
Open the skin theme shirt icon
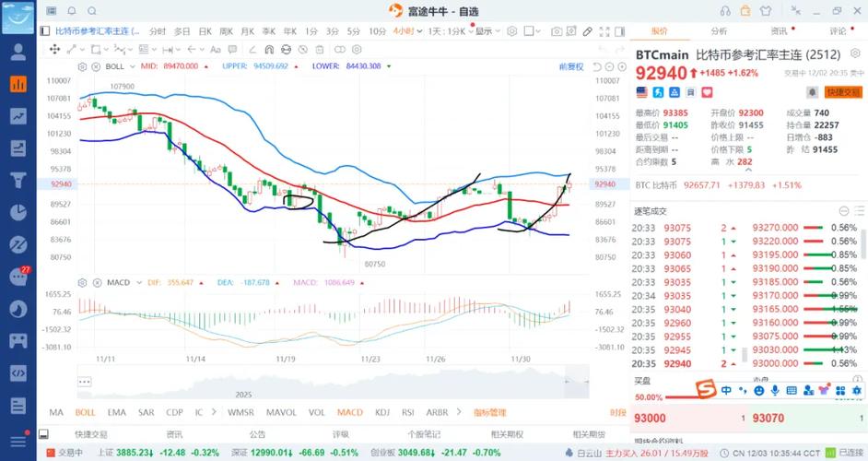click(766, 10)
